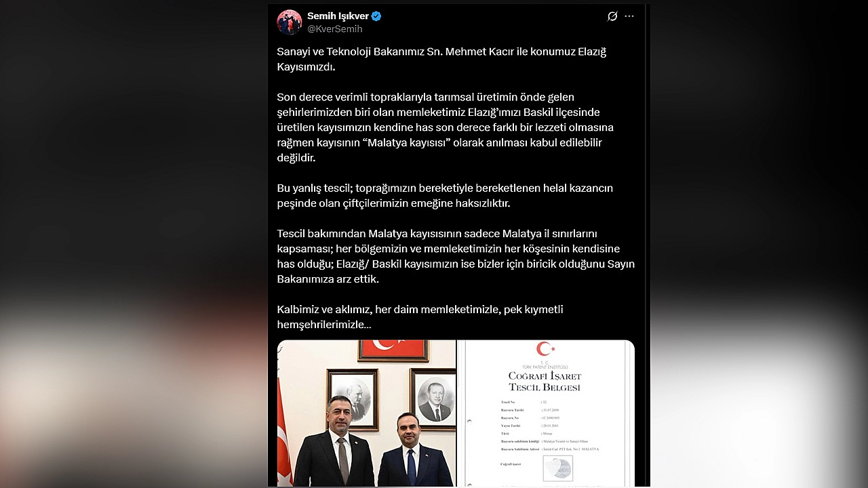The image size is (868, 488).
Task: Click the closing line "Kalbimiz ve aklımız"
Action: tap(420, 317)
